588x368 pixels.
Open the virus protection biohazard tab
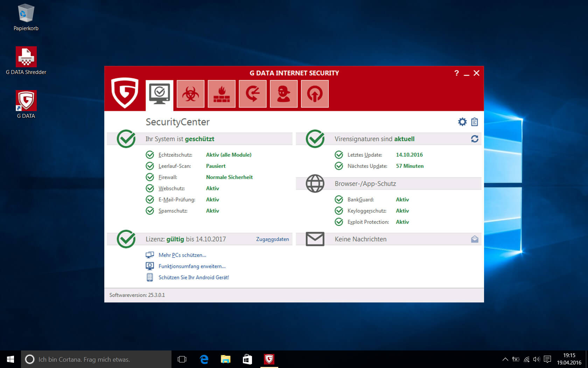(x=190, y=94)
